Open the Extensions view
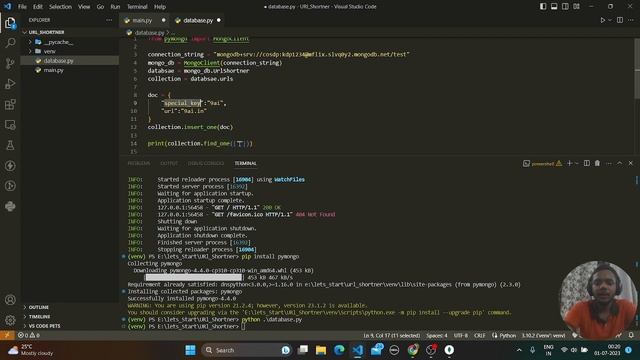This screenshot has height=360, width=640. 10,104
